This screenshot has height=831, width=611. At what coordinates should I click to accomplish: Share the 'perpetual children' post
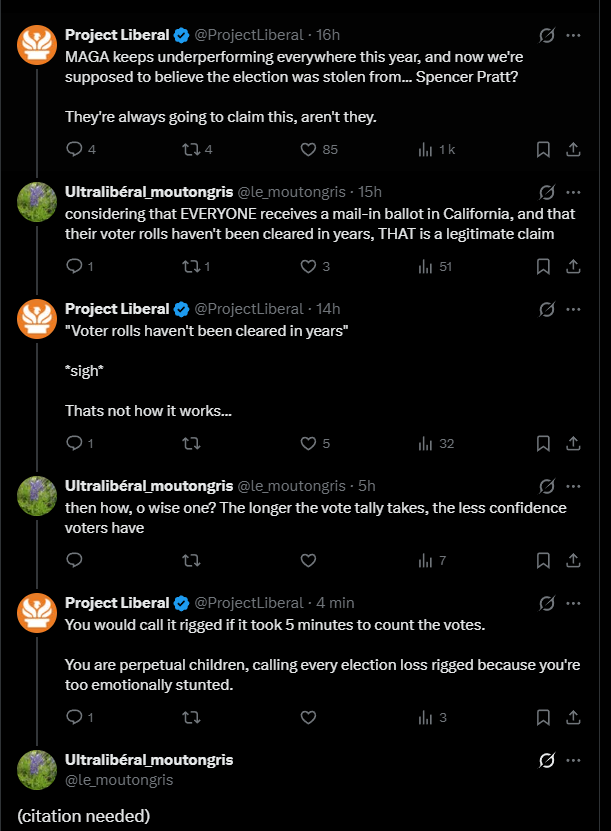(x=573, y=718)
